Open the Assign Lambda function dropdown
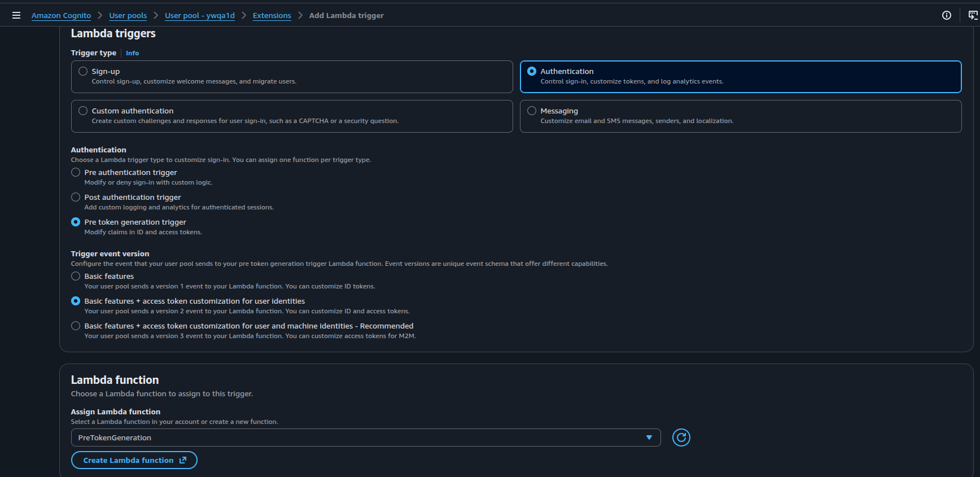The image size is (980, 477). tap(365, 437)
